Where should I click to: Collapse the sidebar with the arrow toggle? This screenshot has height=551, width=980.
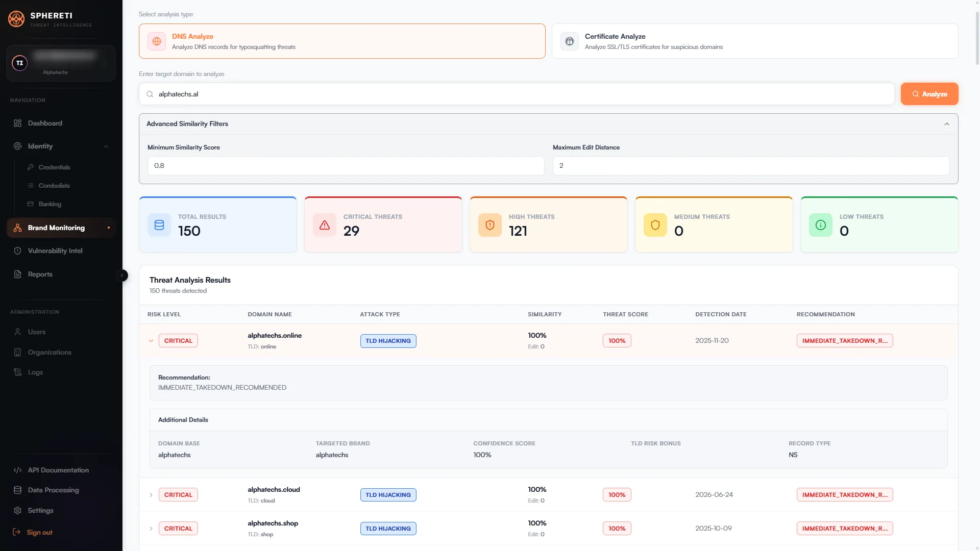[x=122, y=275]
